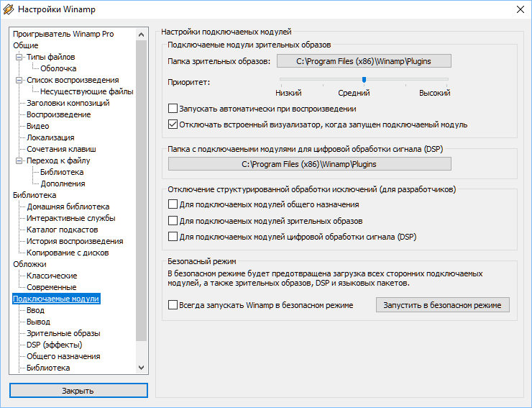
Task: Open the "Видео" settings page
Action: point(37,126)
